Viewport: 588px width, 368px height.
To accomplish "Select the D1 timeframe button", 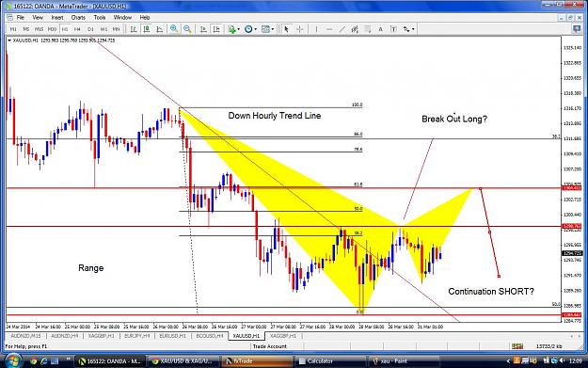I will coord(90,29).
